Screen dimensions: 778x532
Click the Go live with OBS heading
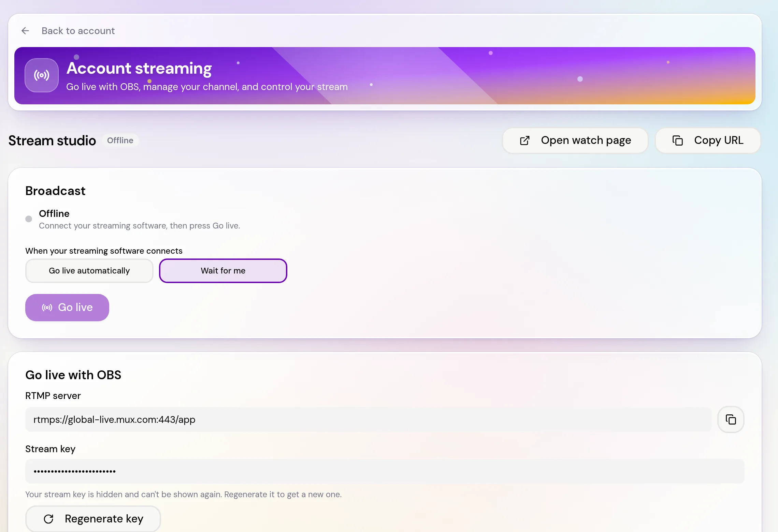73,375
